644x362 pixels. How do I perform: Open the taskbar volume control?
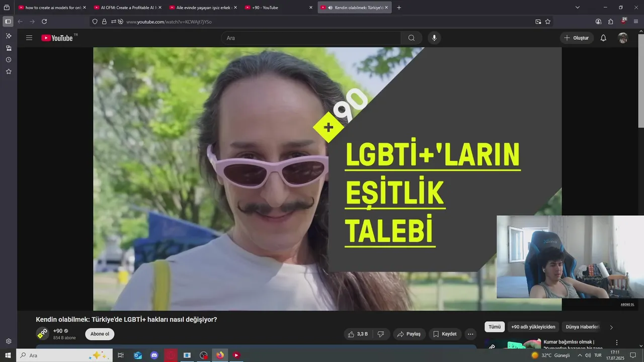coord(587,355)
